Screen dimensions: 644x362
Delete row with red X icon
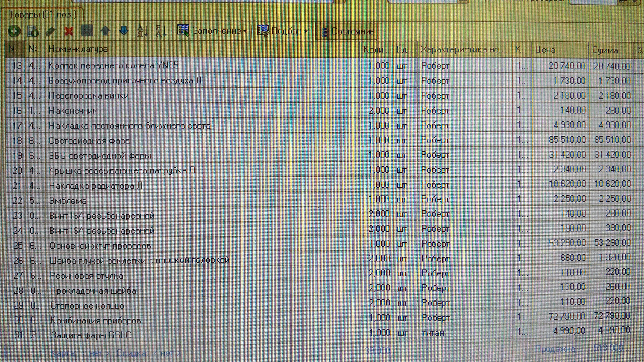pos(69,31)
